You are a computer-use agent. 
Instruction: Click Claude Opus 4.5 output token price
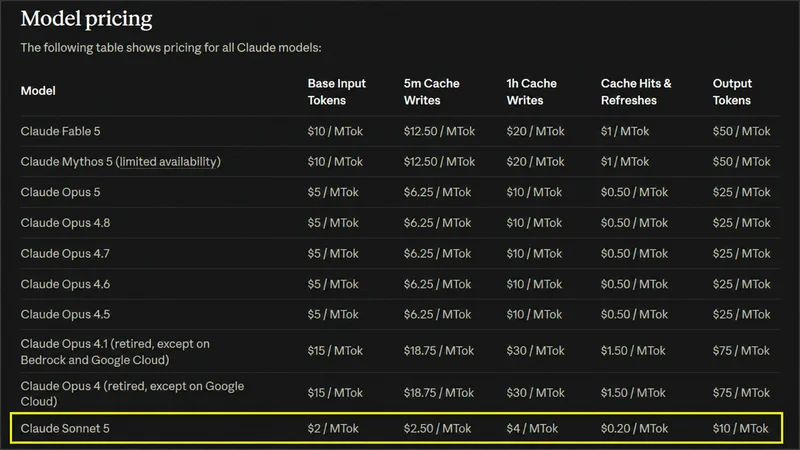click(x=741, y=314)
